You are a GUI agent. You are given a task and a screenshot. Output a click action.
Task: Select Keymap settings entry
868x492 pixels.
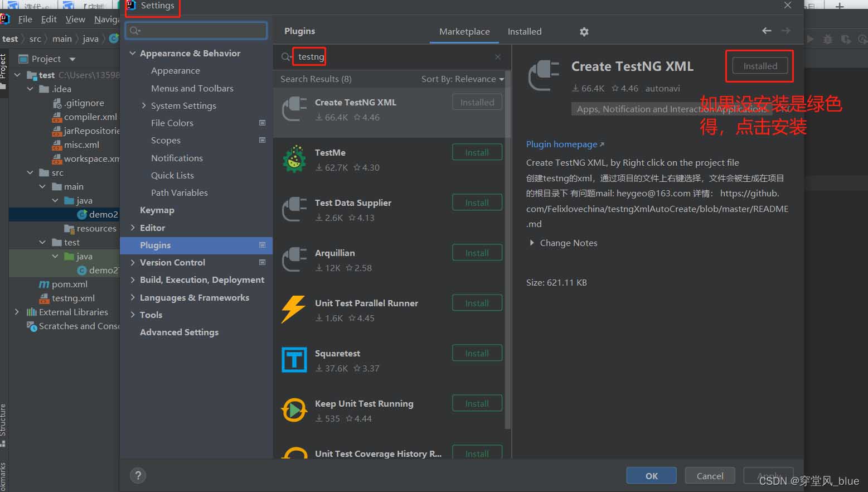pyautogui.click(x=157, y=210)
